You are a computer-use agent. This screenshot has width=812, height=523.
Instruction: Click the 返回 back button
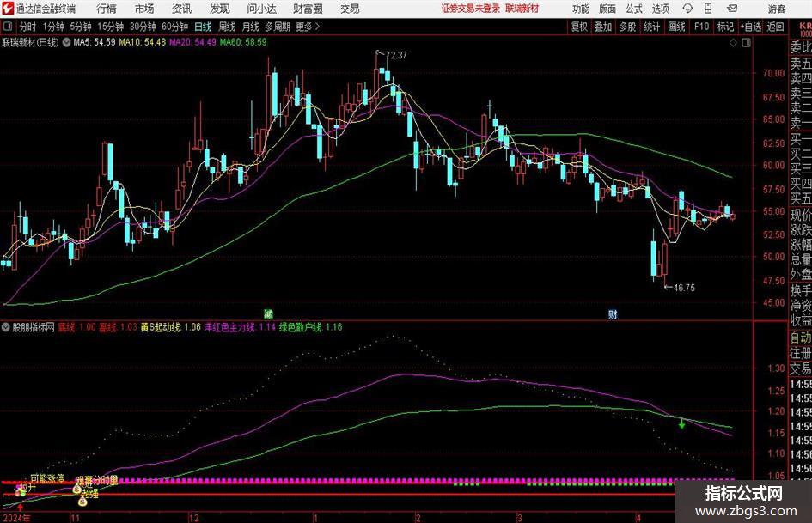pos(775,27)
